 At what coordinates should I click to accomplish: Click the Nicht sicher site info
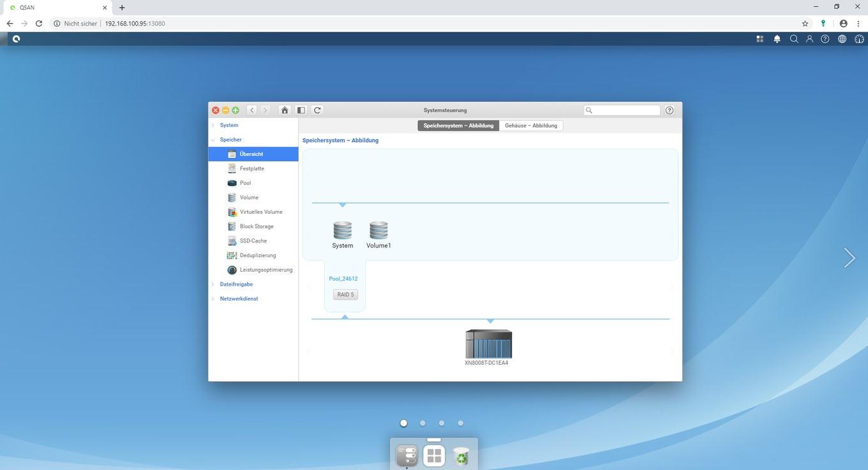tap(75, 24)
